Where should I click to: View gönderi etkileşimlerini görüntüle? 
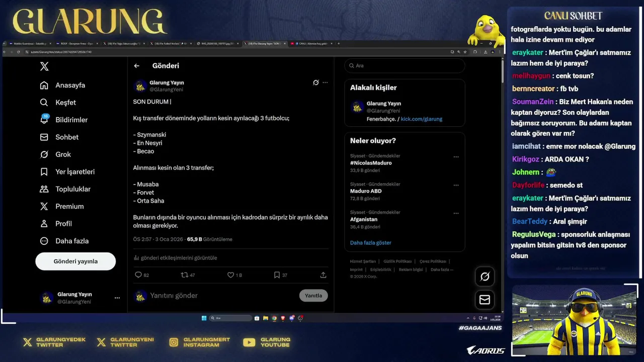click(x=176, y=258)
